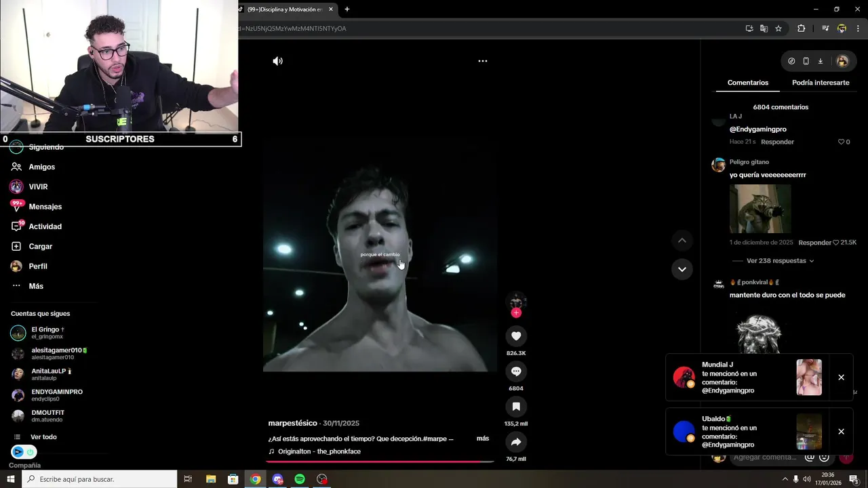Bookmark the page with the star icon
This screenshot has width=868, height=488.
tap(778, 28)
